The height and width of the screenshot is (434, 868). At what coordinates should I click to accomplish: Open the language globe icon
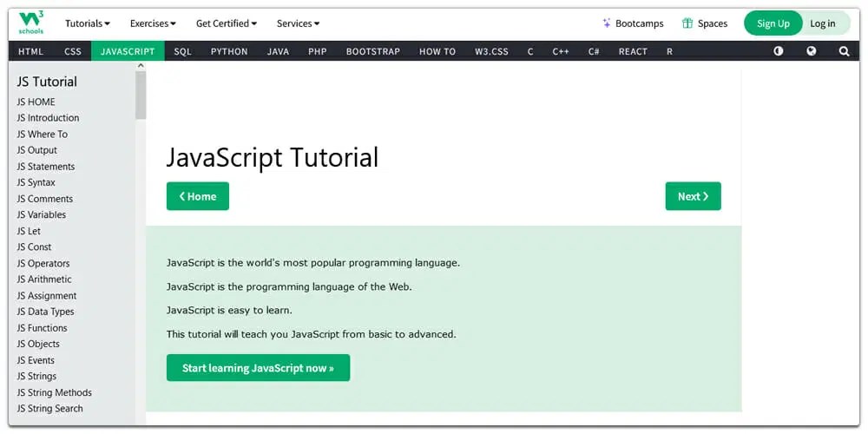click(x=812, y=51)
